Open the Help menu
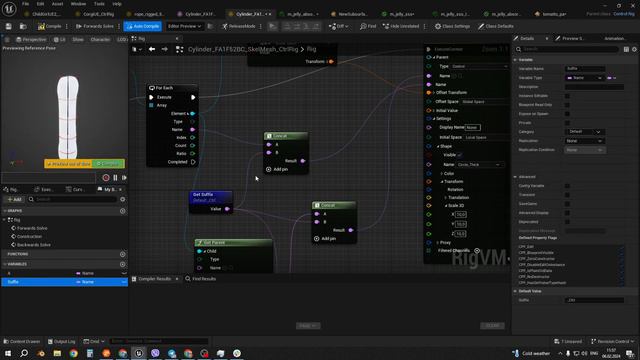 click(x=117, y=4)
